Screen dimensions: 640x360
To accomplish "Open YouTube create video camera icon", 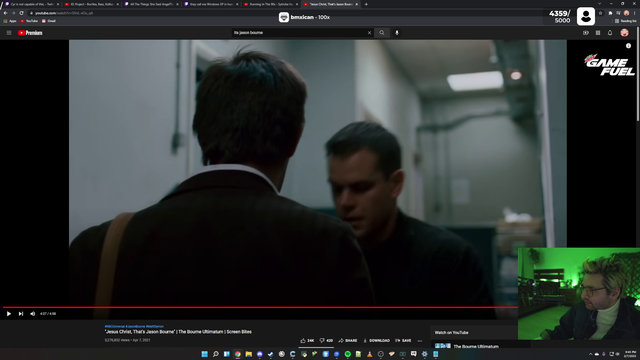I will point(586,33).
